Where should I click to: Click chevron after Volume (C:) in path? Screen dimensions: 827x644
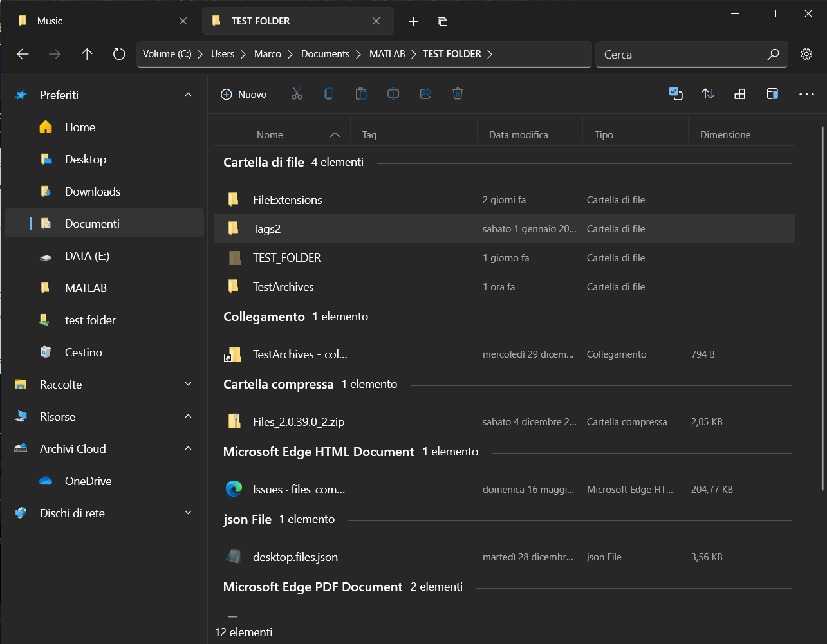pos(201,54)
